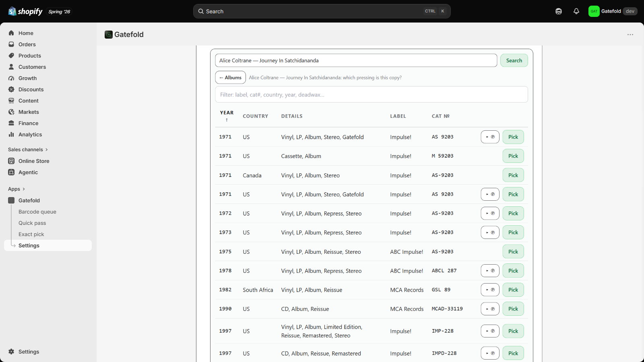Open the Sidekick assistant icon
The width and height of the screenshot is (644, 362).
click(x=559, y=11)
